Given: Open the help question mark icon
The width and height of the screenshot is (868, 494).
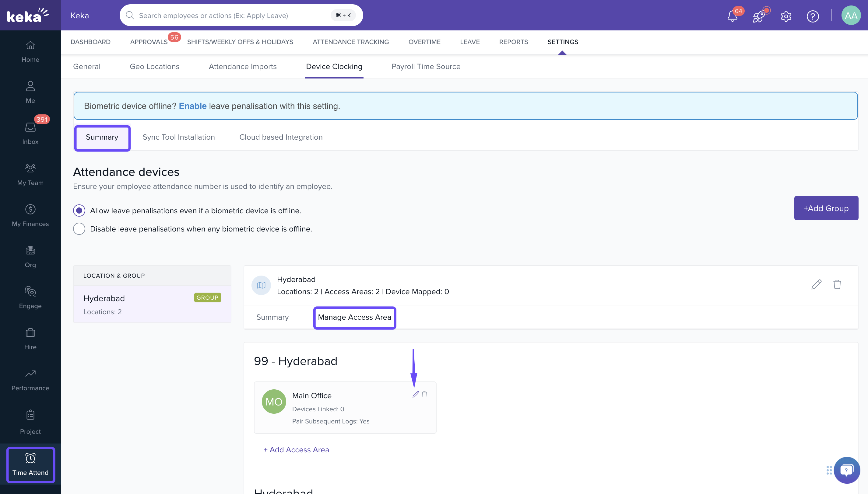Looking at the screenshot, I should click(x=812, y=16).
